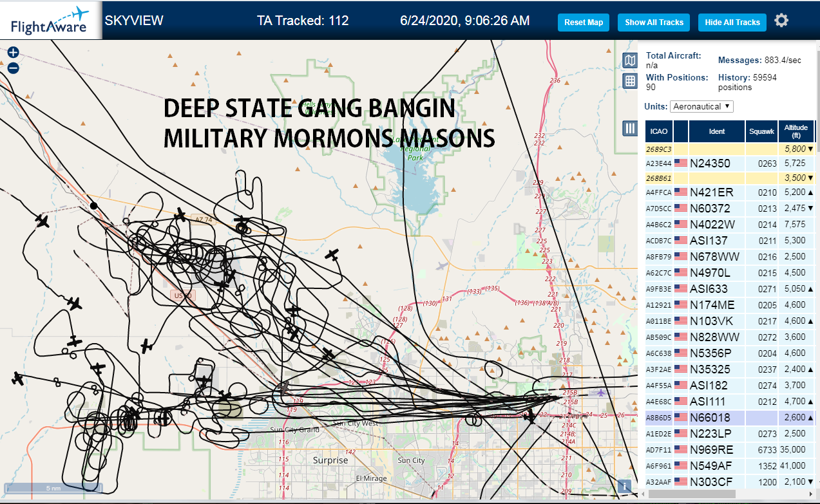Screen dimensions: 820x504
Task: Click the ASI137 row flag icon
Action: pyautogui.click(x=680, y=241)
